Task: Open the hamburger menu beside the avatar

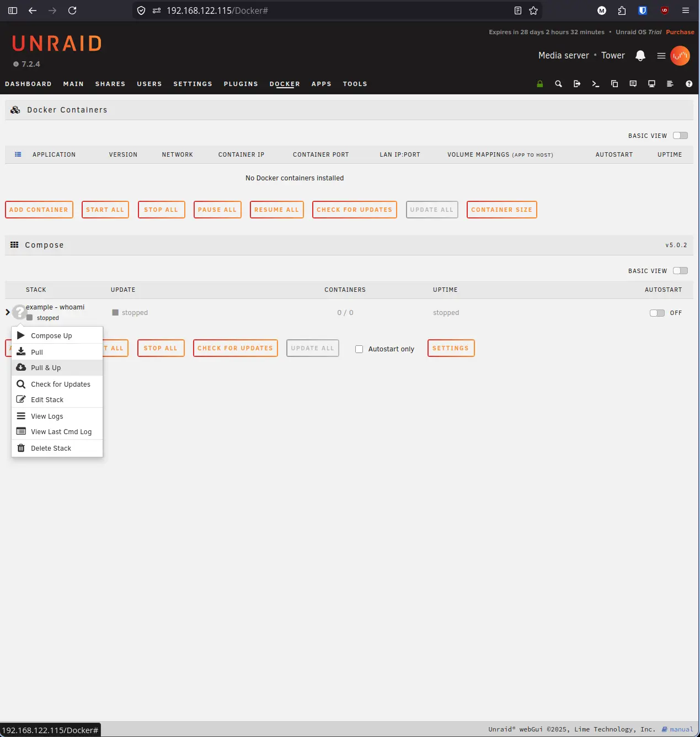Action: tap(661, 56)
